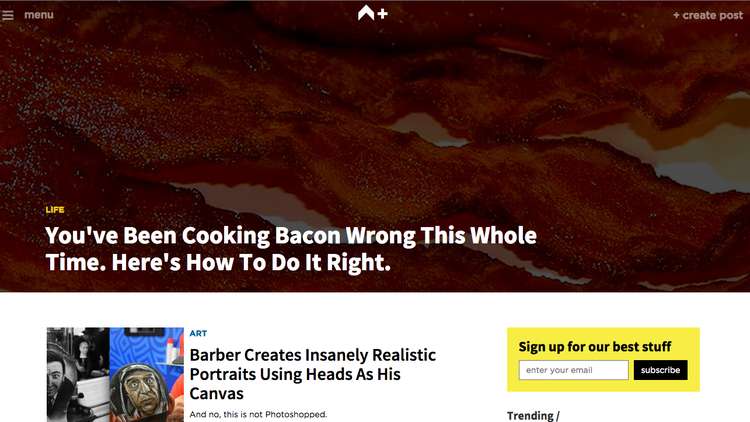Click the "And no, this is not Photoshopped" subtext
Viewport: 750px width, 422px height.
click(x=258, y=414)
